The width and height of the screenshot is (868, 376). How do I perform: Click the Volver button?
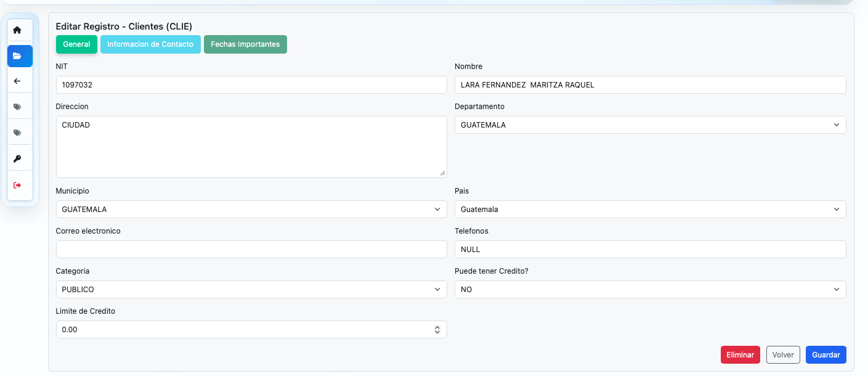[x=783, y=355]
